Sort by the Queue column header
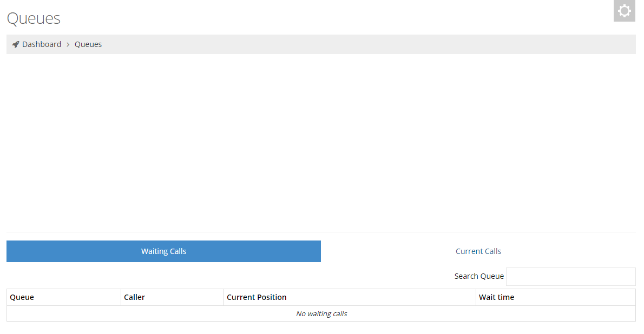 (22, 297)
